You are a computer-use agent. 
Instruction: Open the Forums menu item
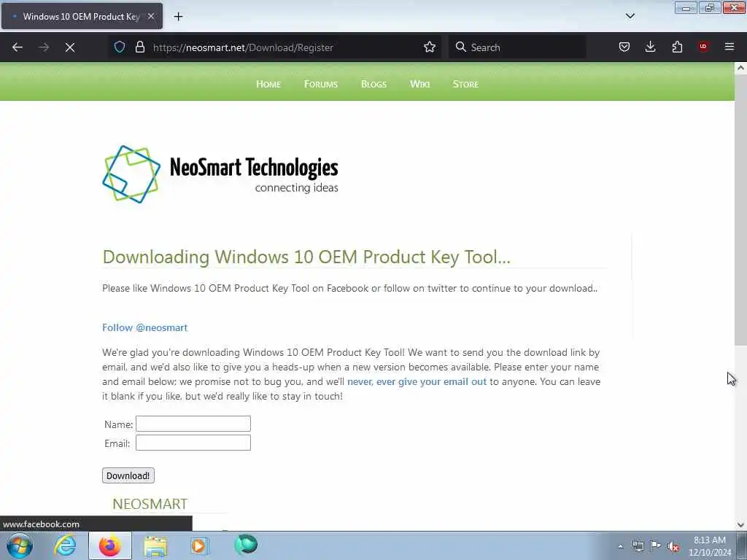coord(321,85)
